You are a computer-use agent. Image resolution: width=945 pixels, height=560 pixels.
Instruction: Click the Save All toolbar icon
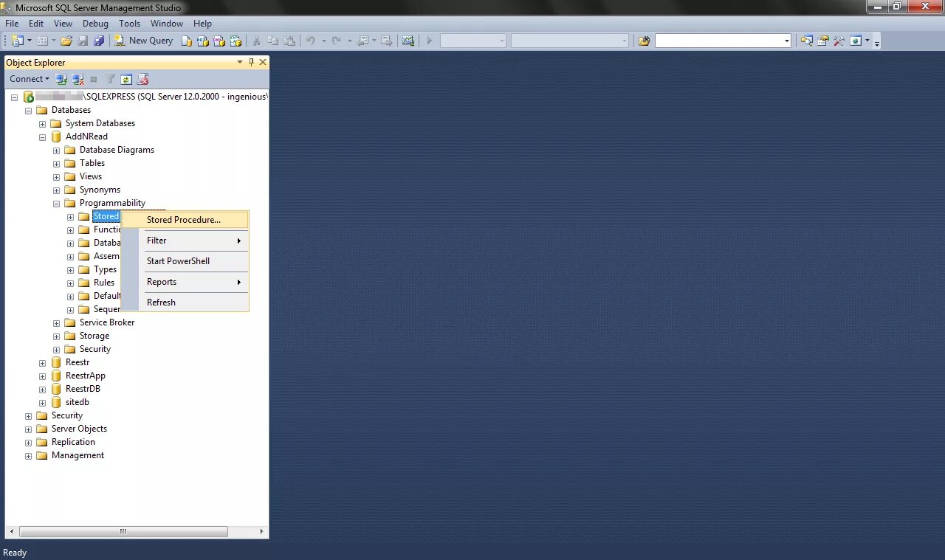pos(99,41)
